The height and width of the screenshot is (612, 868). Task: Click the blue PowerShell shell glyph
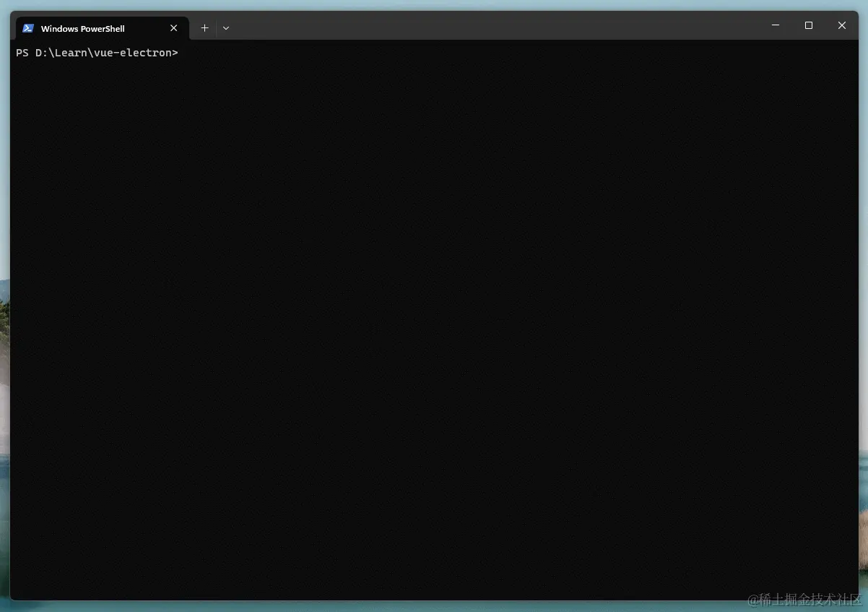[x=28, y=28]
